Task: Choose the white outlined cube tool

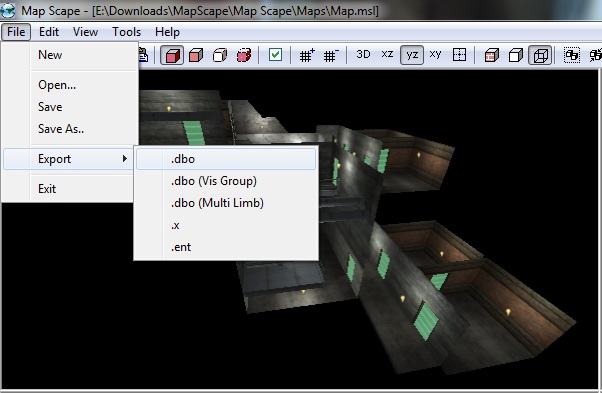Action: pos(220,55)
